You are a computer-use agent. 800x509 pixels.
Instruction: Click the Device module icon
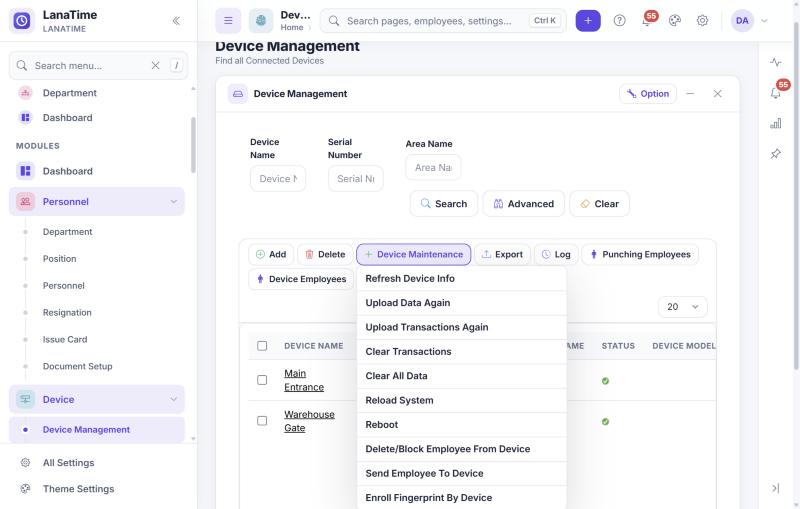click(x=25, y=399)
